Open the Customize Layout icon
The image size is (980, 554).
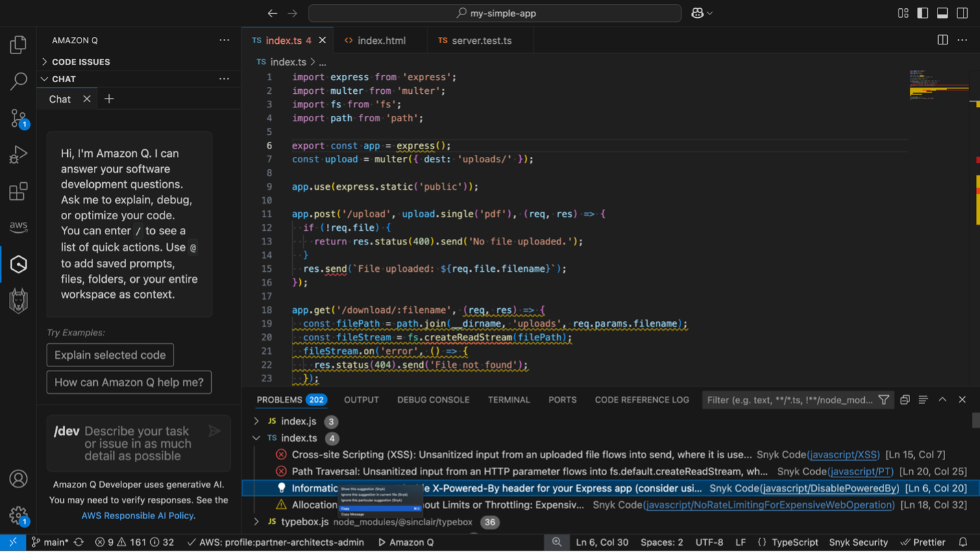903,13
